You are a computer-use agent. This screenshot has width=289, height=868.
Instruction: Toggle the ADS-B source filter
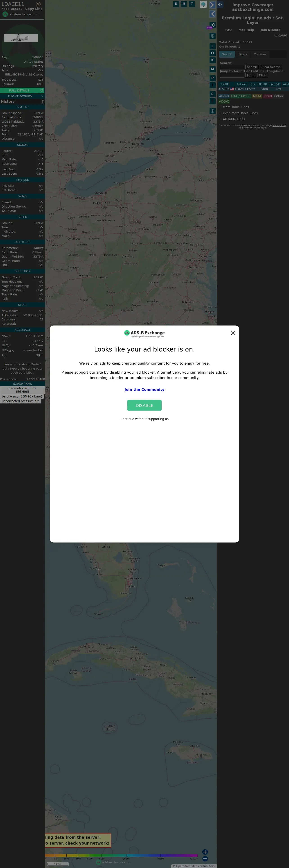tap(224, 96)
